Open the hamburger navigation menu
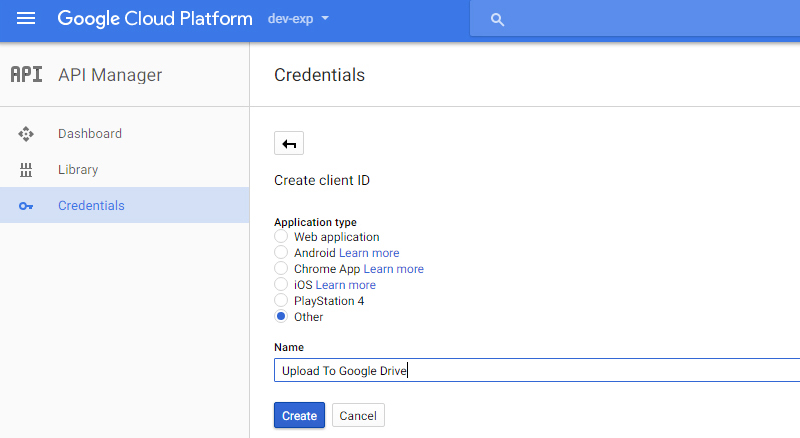The width and height of the screenshot is (800, 438). point(26,19)
